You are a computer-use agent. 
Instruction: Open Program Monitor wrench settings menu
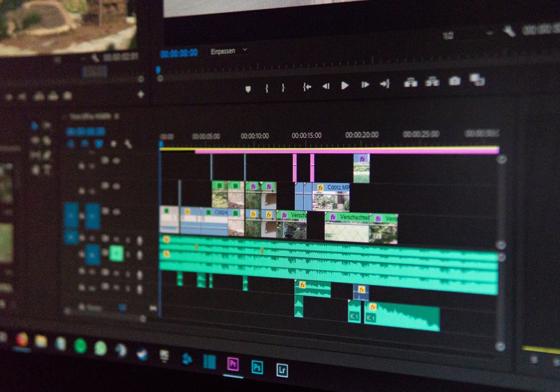(x=509, y=31)
